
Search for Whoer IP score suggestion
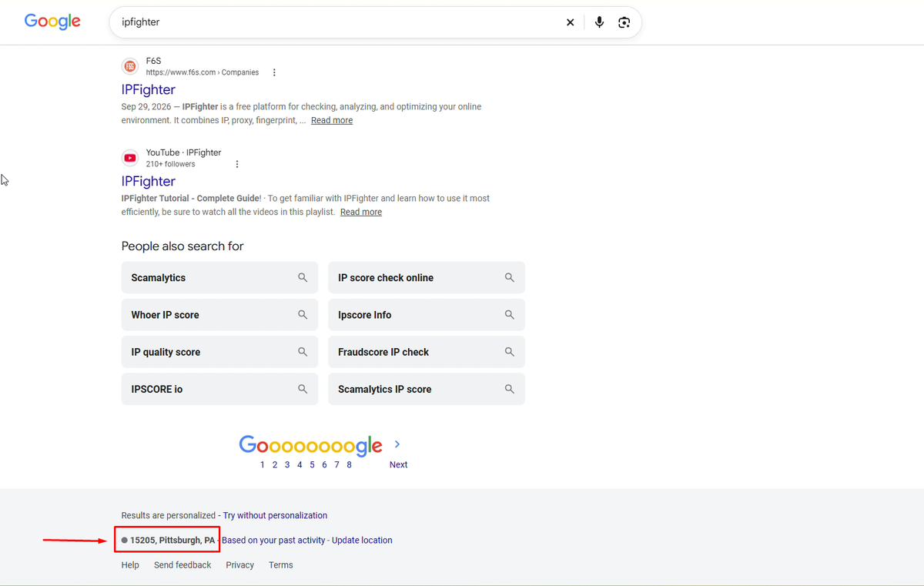coord(219,314)
